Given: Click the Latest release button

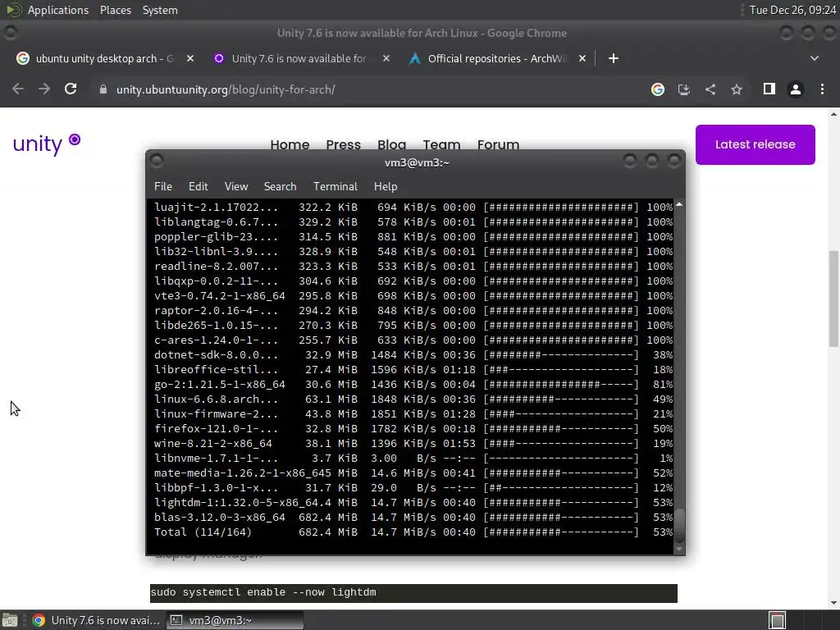Looking at the screenshot, I should [x=755, y=144].
